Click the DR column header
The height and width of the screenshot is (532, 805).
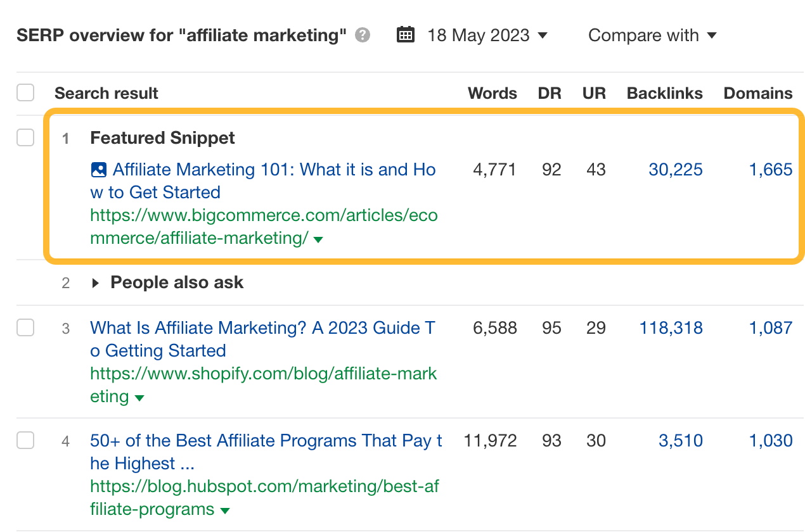point(549,92)
